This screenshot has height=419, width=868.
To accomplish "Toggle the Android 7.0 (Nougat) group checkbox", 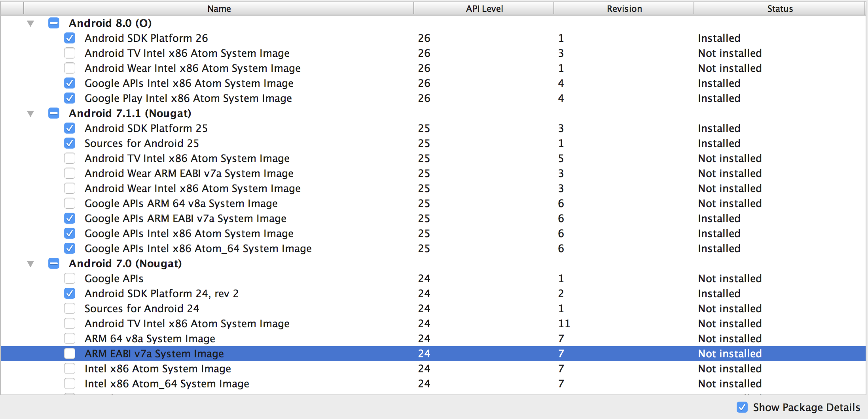I will (54, 263).
